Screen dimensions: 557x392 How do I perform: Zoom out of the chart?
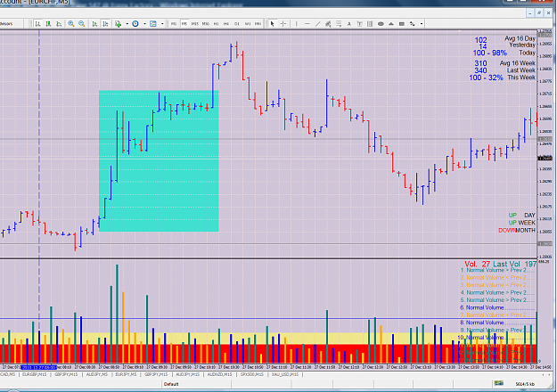(82, 24)
